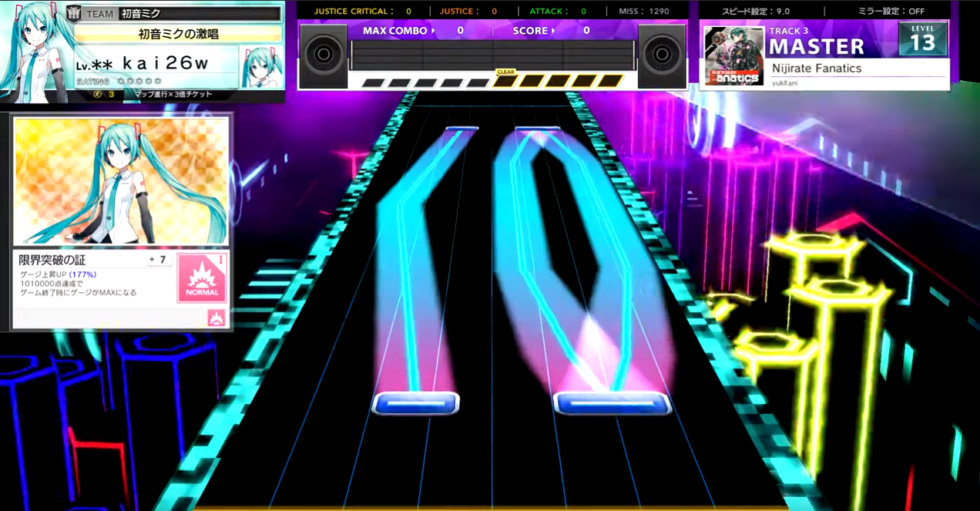Click the large Miku character card image
Image resolution: width=980 pixels, height=511 pixels.
[122, 181]
